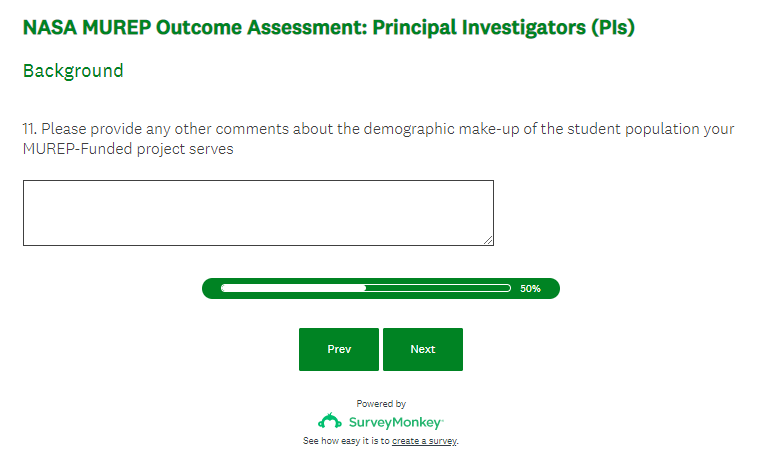Screen dimensions: 762x469
Task: Click the filled part of the progress bar
Action: click(x=293, y=288)
